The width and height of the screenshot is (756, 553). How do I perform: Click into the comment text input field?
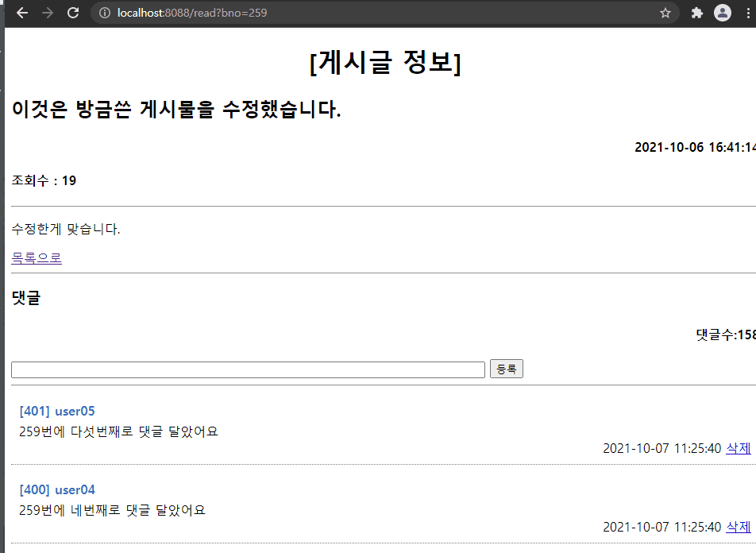(x=248, y=369)
